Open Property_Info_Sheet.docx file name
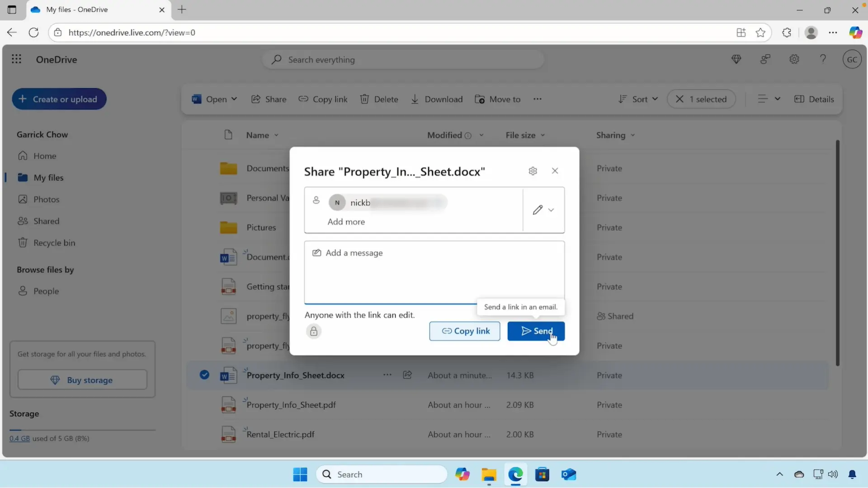This screenshot has height=488, width=868. 296,375
